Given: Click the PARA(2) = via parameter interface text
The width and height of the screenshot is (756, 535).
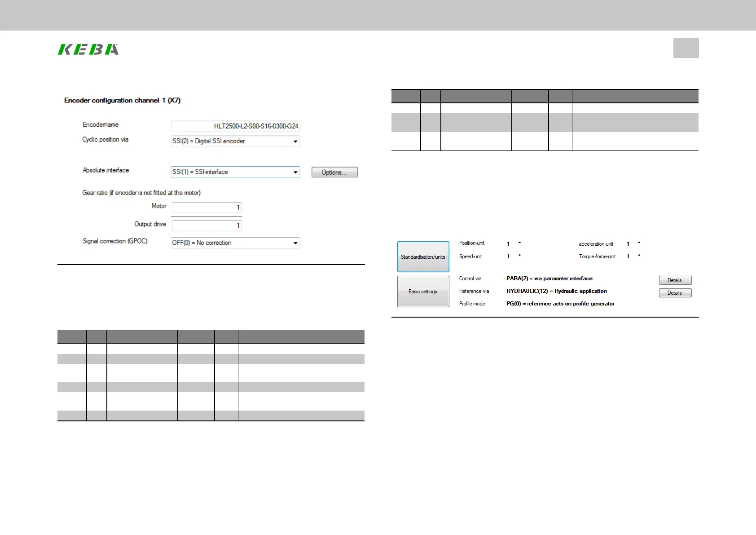Looking at the screenshot, I should tap(549, 279).
